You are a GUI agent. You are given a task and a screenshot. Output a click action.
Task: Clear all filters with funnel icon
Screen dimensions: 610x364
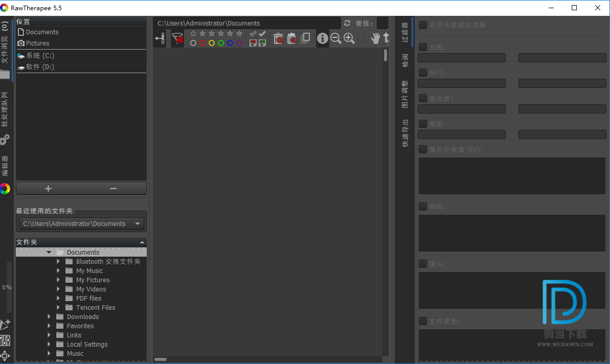point(177,38)
